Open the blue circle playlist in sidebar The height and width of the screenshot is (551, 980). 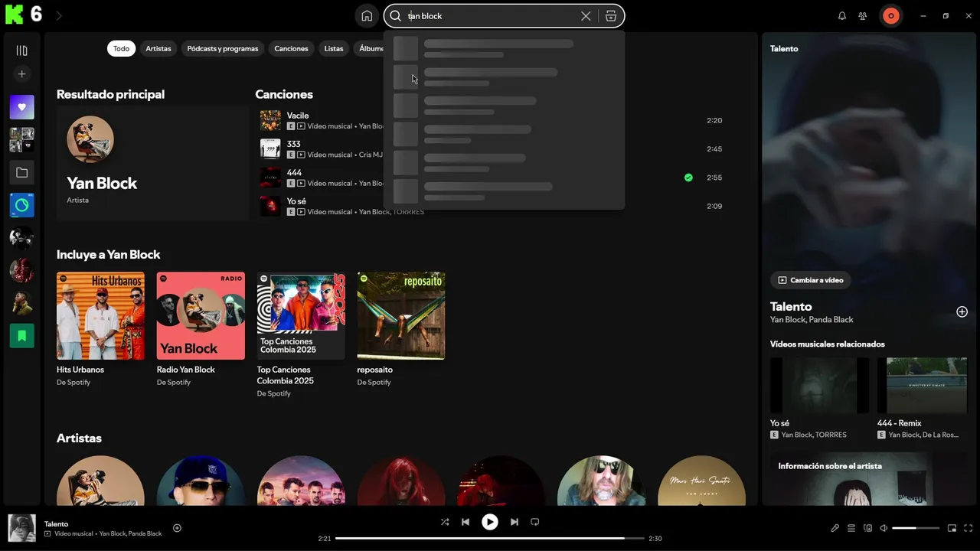(x=21, y=205)
